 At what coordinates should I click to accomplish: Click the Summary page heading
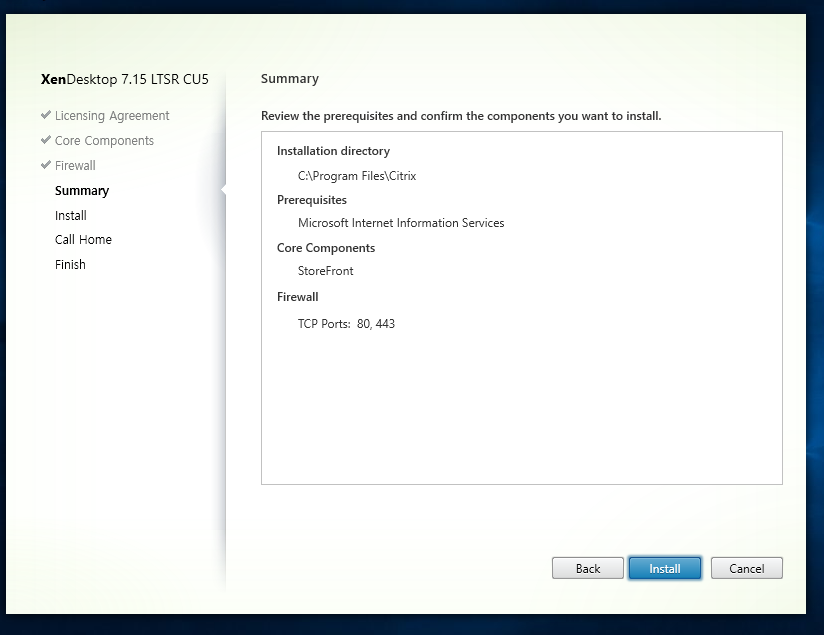click(x=290, y=79)
